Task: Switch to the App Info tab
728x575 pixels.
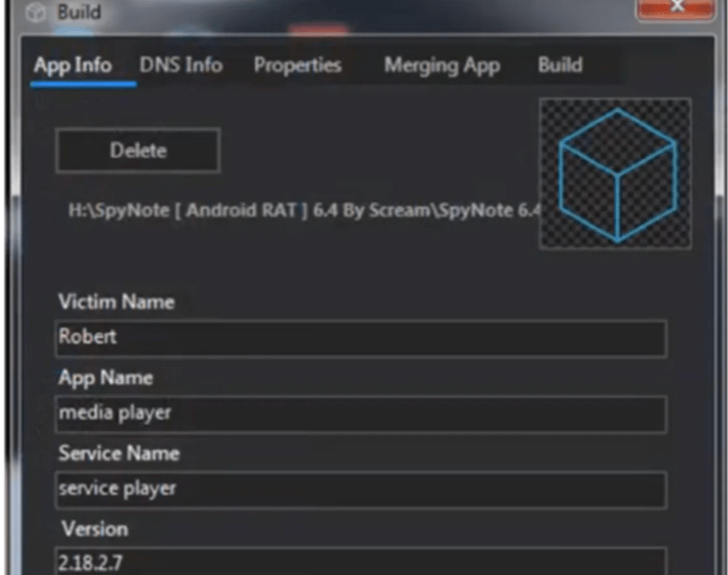Action: [73, 66]
